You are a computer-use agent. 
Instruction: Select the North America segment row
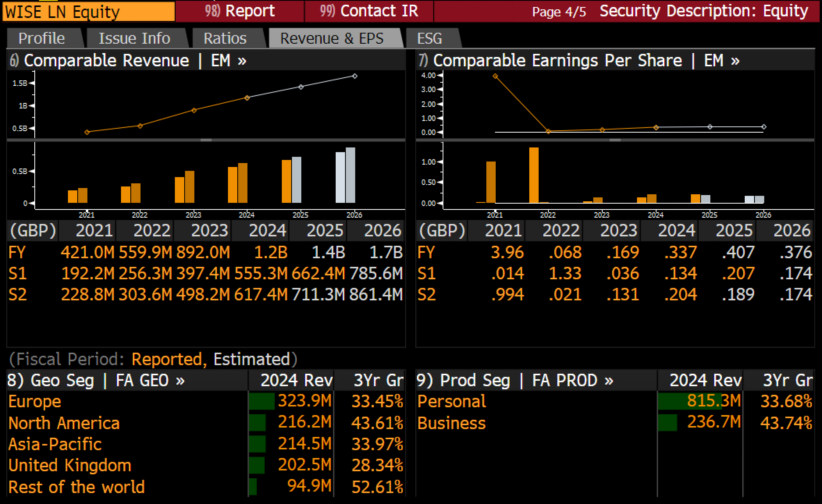[206, 423]
